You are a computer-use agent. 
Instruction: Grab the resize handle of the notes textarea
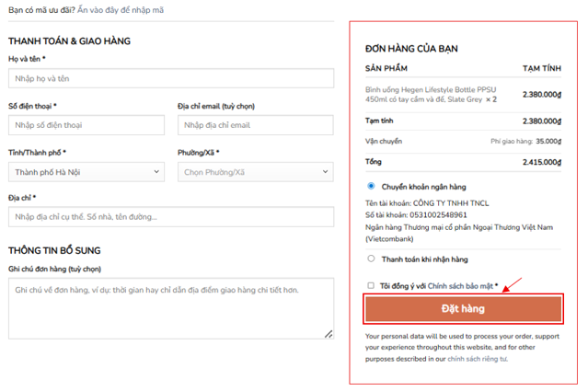328,333
